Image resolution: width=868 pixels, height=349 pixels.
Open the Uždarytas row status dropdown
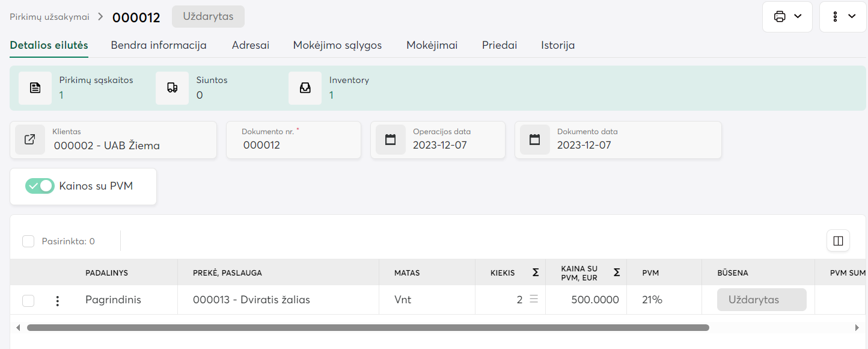pos(761,300)
